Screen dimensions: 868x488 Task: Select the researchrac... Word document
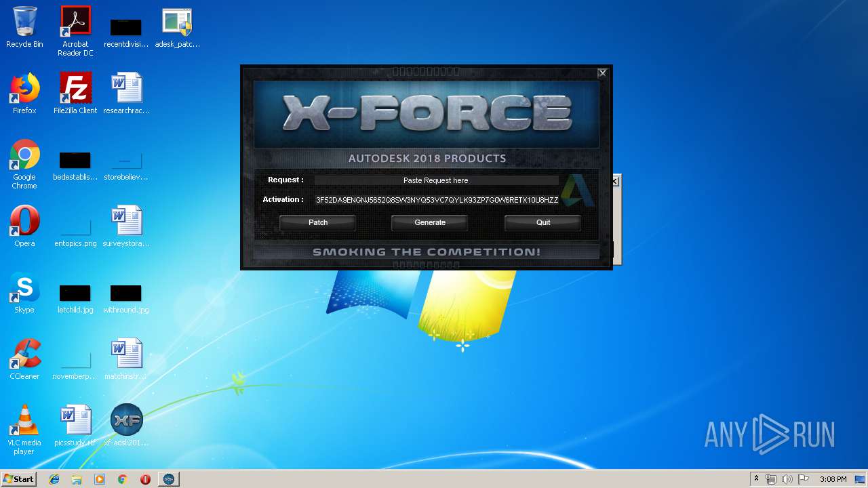126,94
